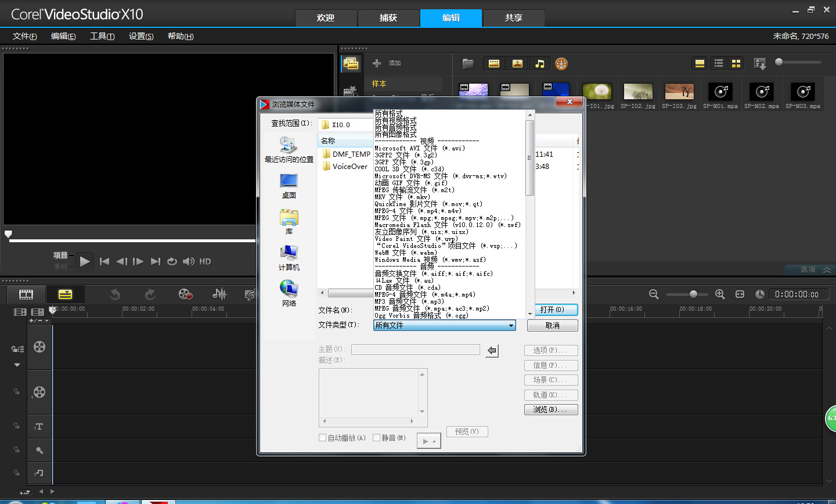
Task: Click Fit Project in Timeline Window icon
Action: tap(740, 294)
